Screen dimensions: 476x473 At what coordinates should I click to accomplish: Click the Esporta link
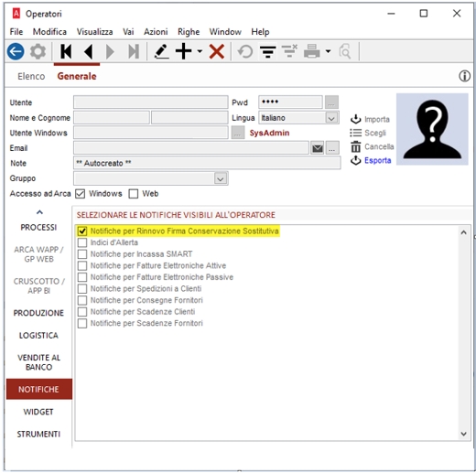377,160
